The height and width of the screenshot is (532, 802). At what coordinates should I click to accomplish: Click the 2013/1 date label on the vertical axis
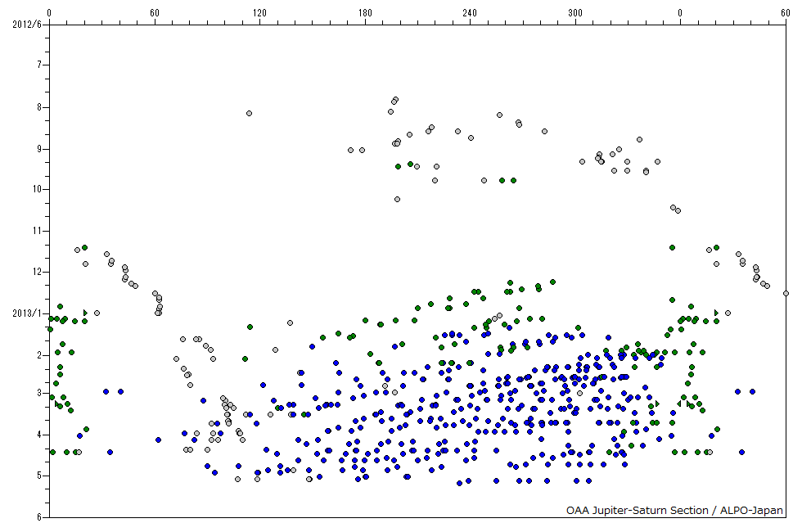pyautogui.click(x=27, y=313)
